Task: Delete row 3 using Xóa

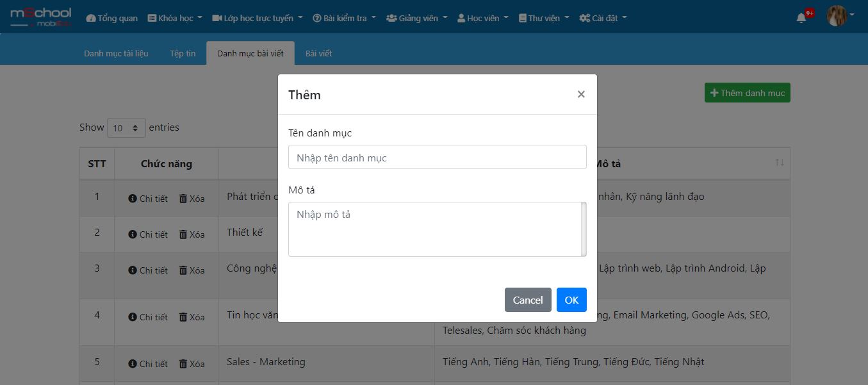Action: 192,270
